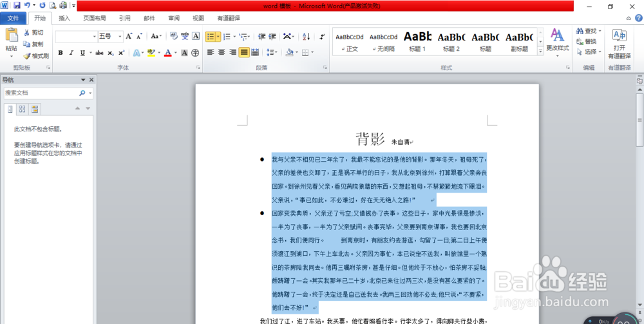644x324 pixels.
Task: Switch to the 视图 View tab
Action: [198, 18]
